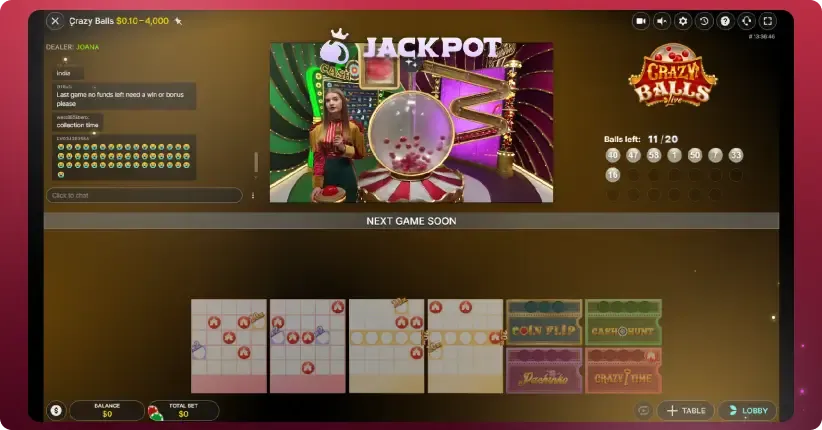The image size is (822, 430).
Task: Select the Coin Flip bonus ticket
Action: click(544, 322)
